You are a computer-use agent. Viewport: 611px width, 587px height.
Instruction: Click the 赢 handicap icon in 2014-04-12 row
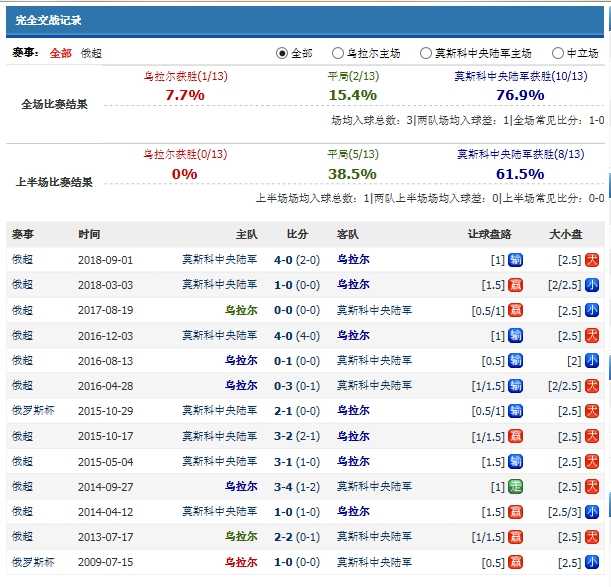pos(515,512)
